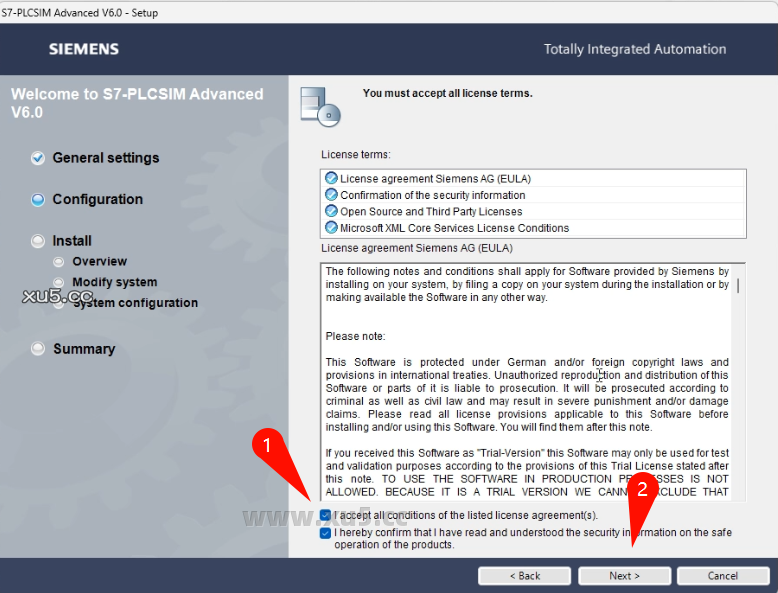
Task: Go back with the Back button
Action: point(524,576)
